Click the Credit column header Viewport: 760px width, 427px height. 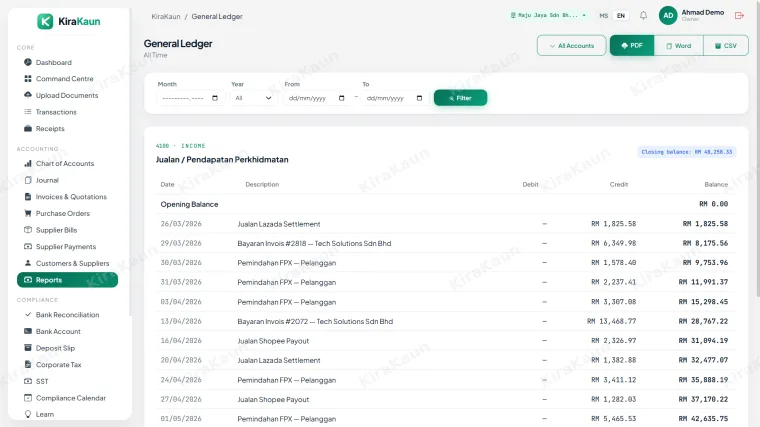point(618,184)
